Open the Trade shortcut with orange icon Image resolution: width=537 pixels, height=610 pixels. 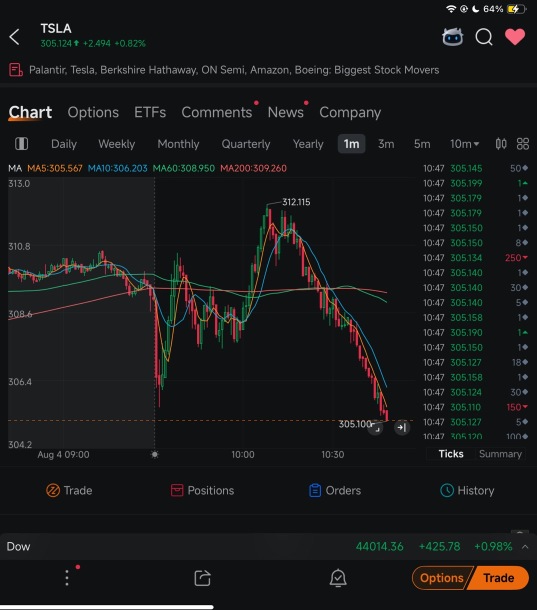point(69,491)
